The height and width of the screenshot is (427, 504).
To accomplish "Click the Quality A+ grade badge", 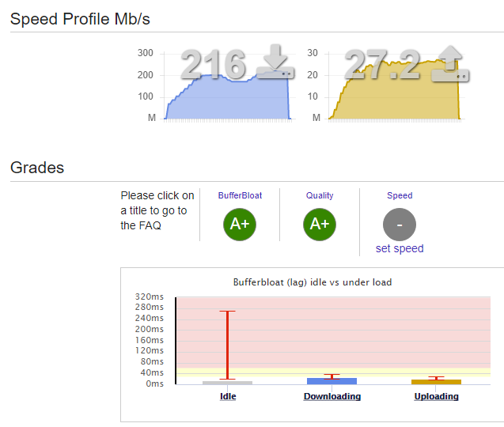I will 320,225.
